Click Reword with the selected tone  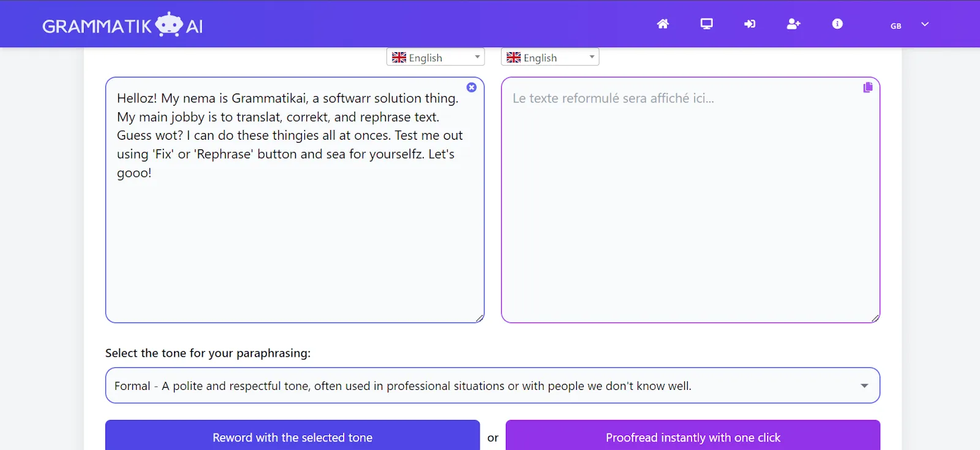coord(292,435)
